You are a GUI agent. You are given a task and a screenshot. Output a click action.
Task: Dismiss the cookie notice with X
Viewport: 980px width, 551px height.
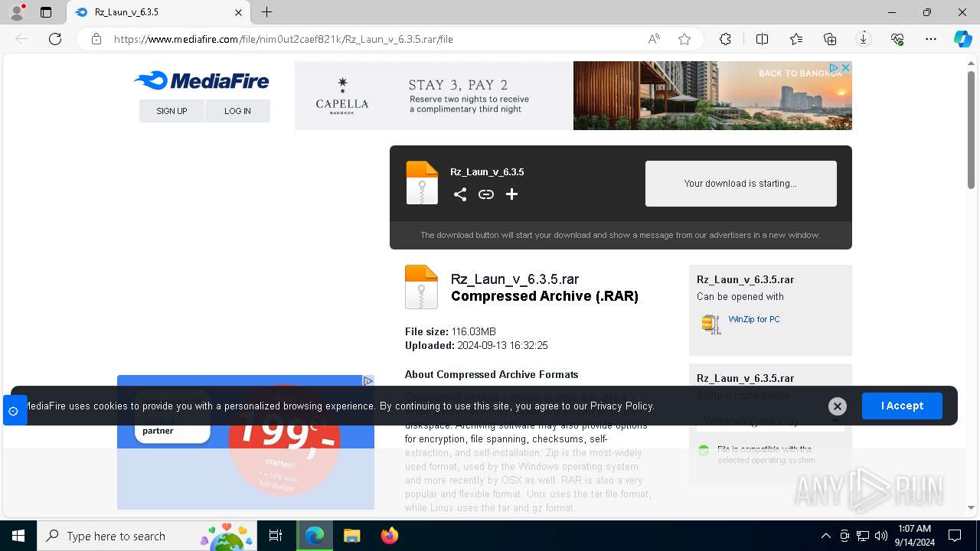pos(838,406)
